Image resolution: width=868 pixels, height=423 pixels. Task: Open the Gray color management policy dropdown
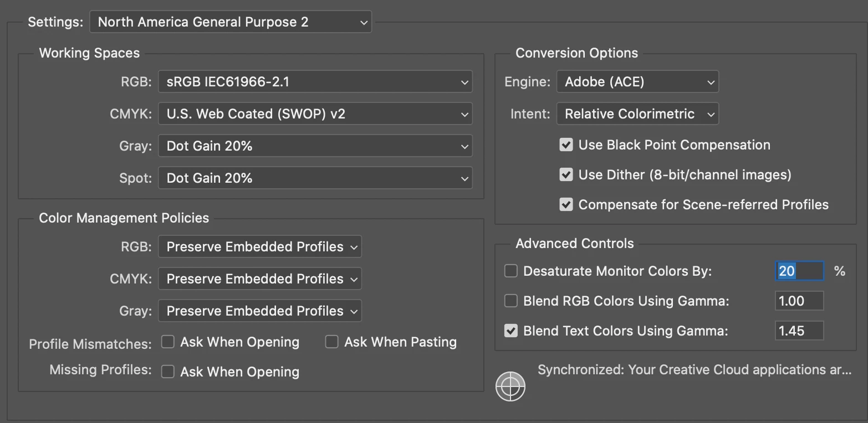[260, 311]
